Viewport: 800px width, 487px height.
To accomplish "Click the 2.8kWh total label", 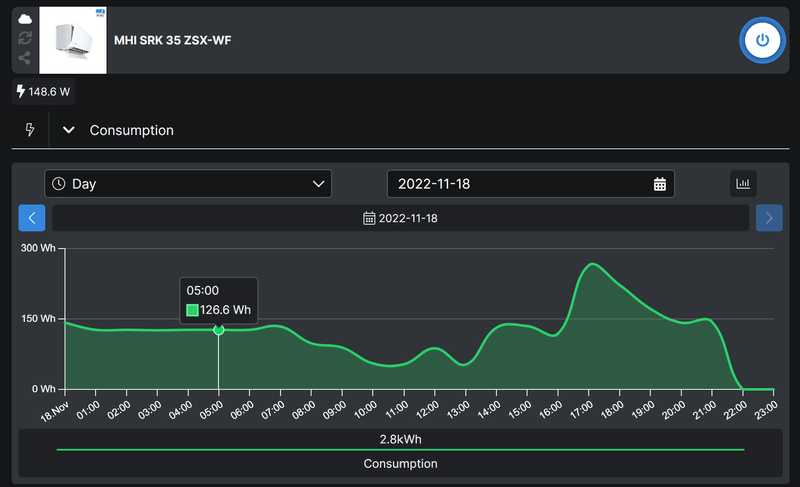I will tap(400, 439).
